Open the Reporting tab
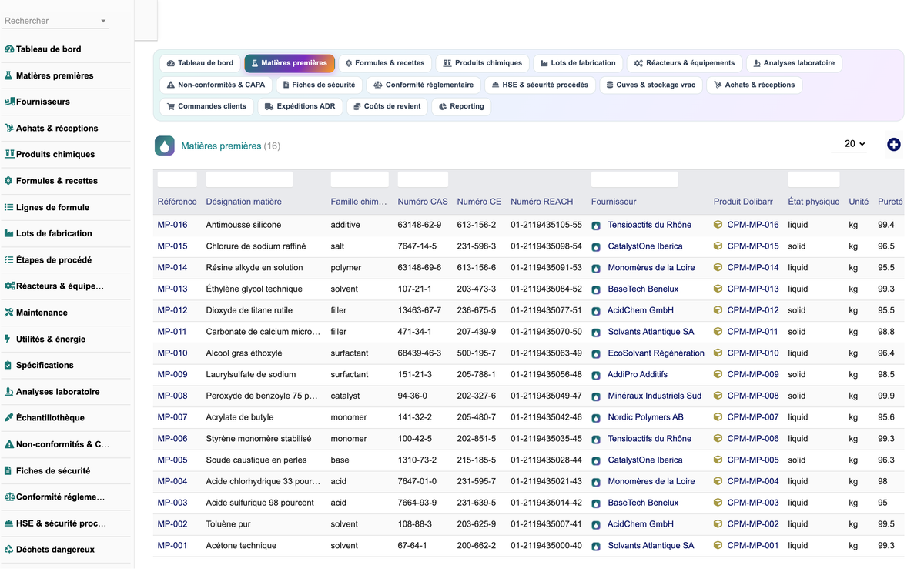 coord(461,106)
